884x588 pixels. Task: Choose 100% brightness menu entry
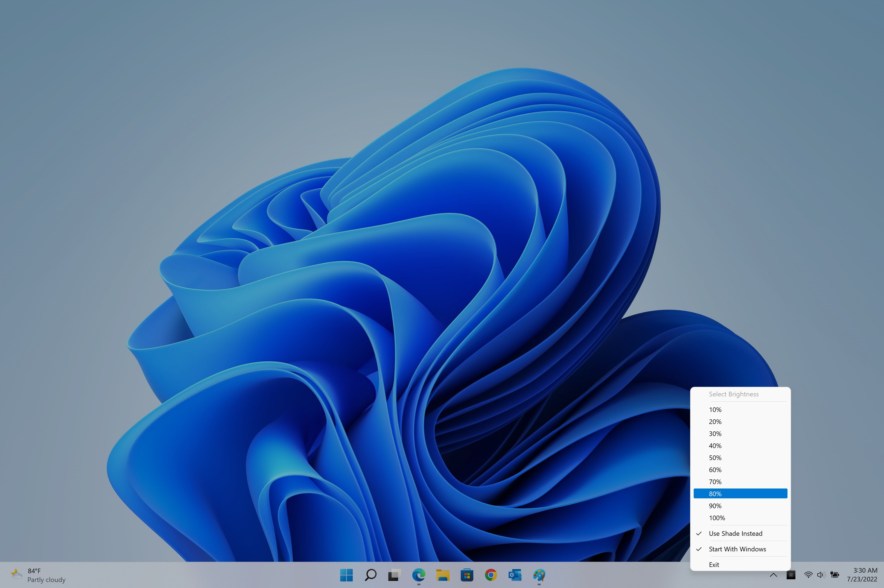717,518
